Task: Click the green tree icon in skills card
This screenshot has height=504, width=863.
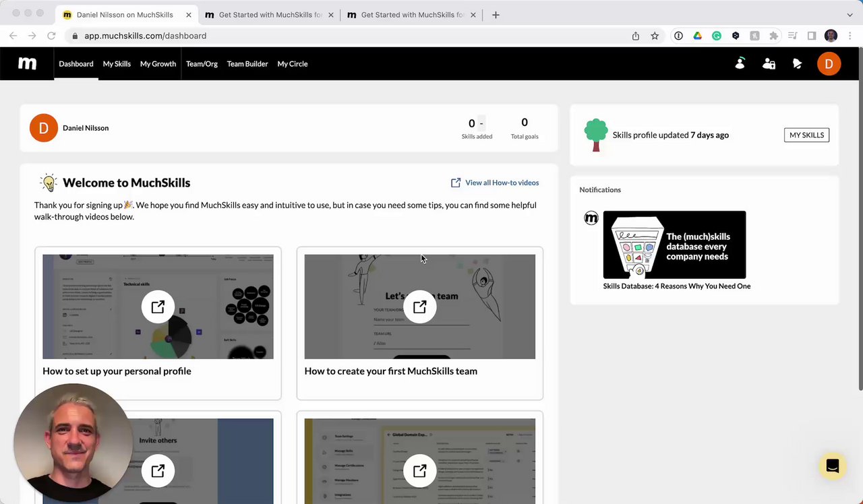Action: tap(596, 135)
